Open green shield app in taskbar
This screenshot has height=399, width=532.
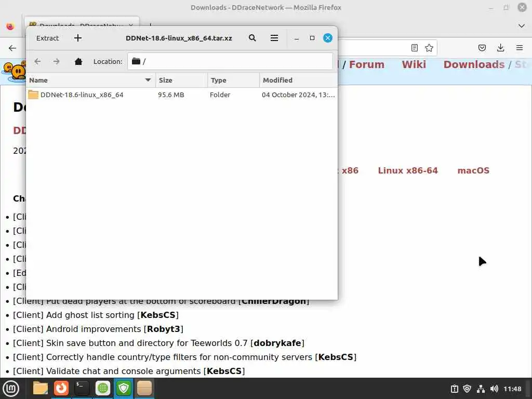(x=124, y=389)
